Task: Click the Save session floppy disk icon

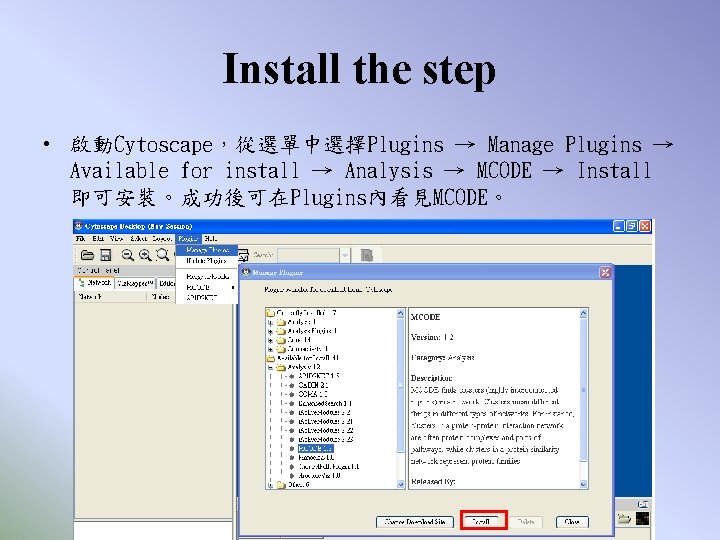Action: pyautogui.click(x=106, y=255)
